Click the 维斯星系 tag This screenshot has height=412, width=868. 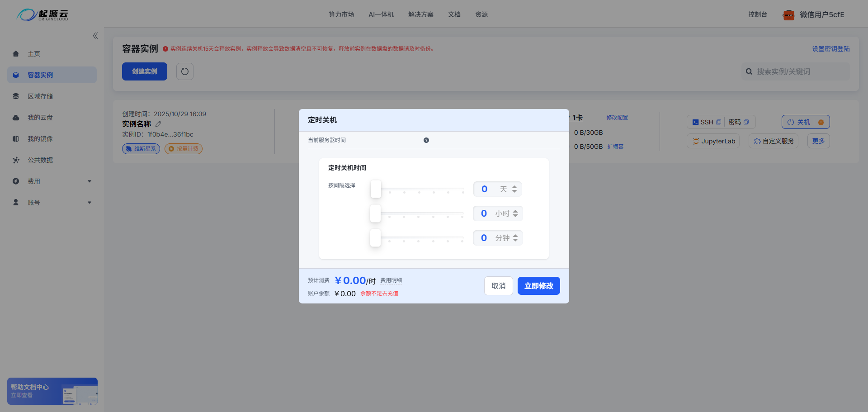tap(141, 149)
